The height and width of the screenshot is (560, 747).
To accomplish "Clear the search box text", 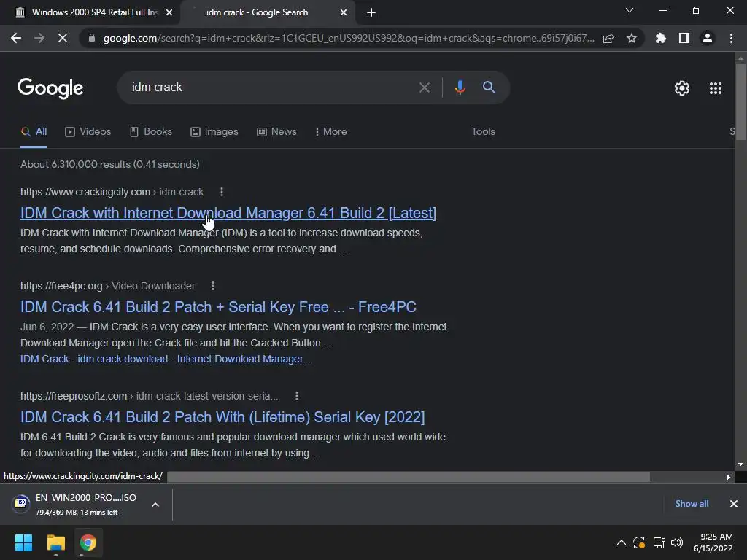I will 424,87.
